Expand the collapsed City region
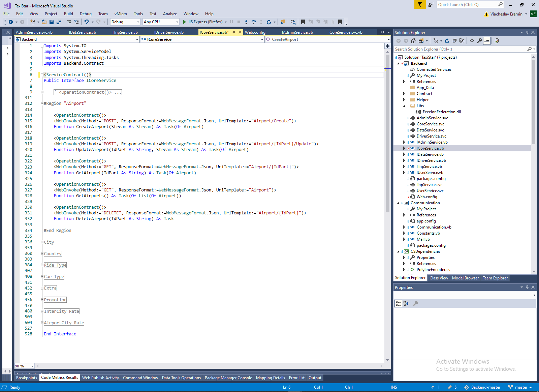Viewport: 539px width, 392px height. coord(42,242)
